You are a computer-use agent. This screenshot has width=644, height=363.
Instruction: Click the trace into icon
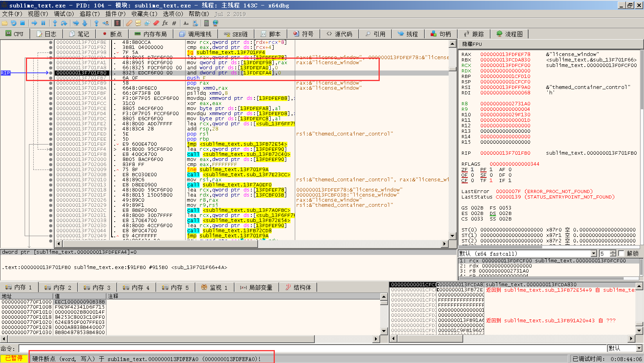(76, 23)
